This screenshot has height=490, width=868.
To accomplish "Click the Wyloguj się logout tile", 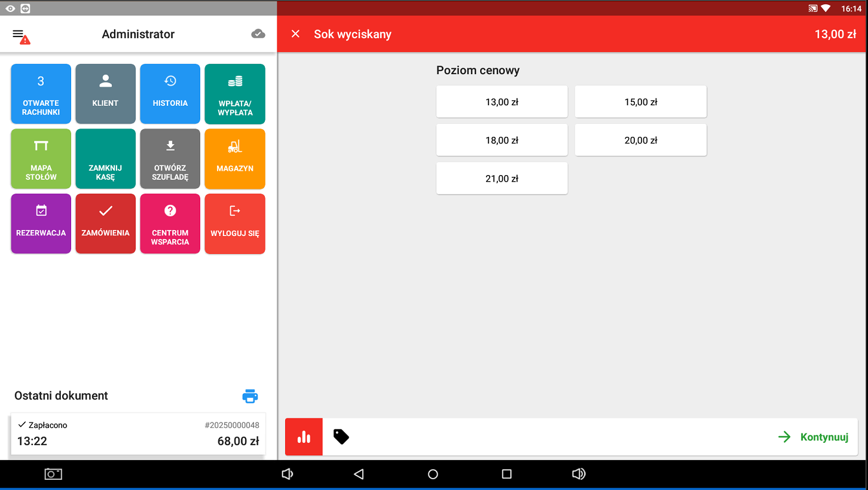I will click(235, 223).
